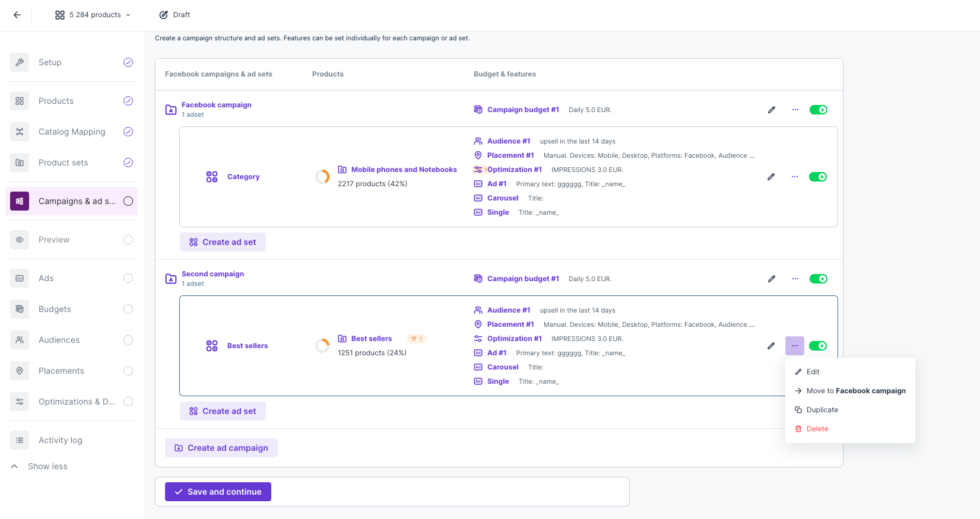
Task: Open the Activity log list icon
Action: pos(20,440)
